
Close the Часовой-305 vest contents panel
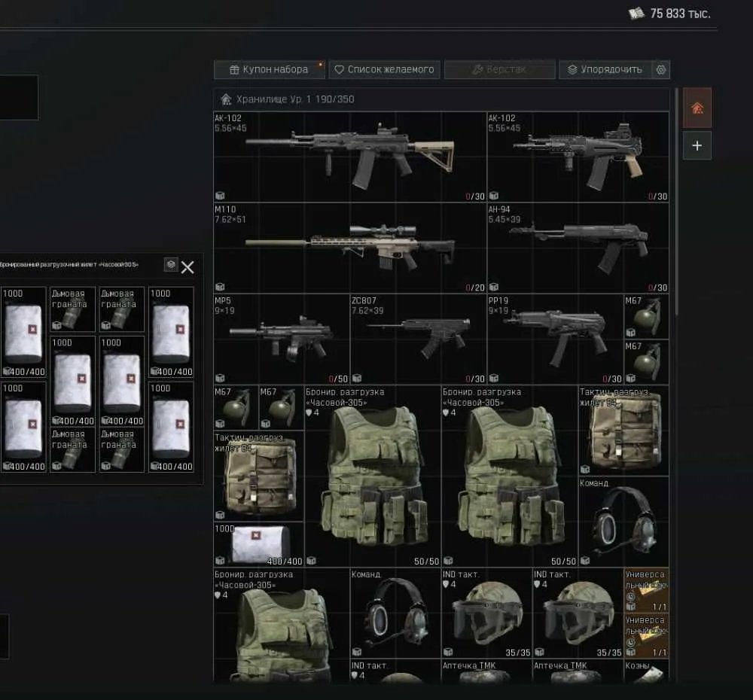[x=187, y=267]
